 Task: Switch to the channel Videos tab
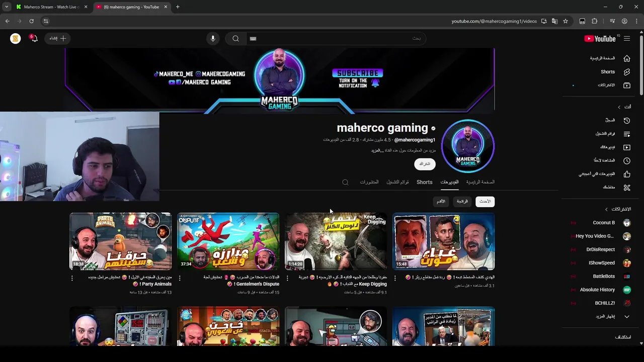449,182
